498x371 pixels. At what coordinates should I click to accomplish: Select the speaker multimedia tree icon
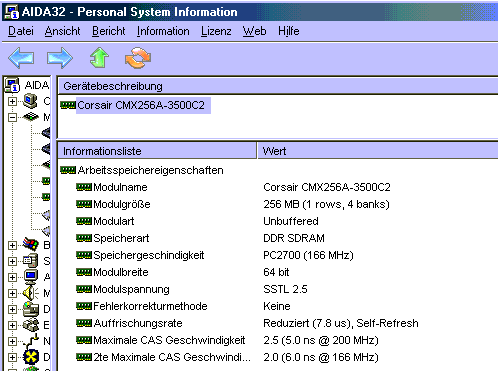[x=31, y=293]
